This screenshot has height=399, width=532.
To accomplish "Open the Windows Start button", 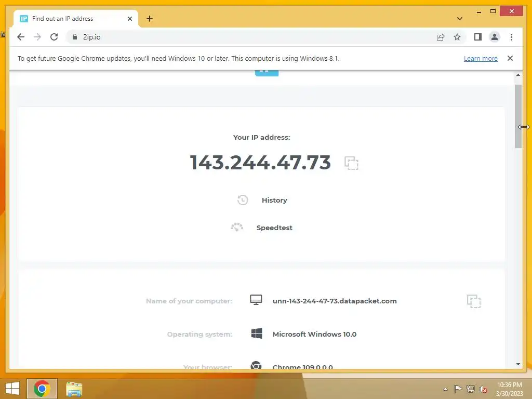I will click(x=12, y=389).
